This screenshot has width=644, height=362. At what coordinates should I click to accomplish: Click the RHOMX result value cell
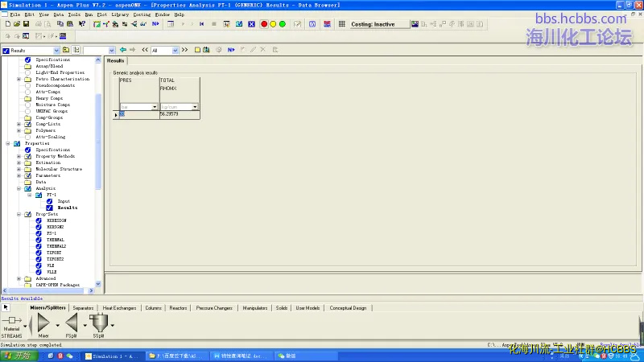[179, 115]
